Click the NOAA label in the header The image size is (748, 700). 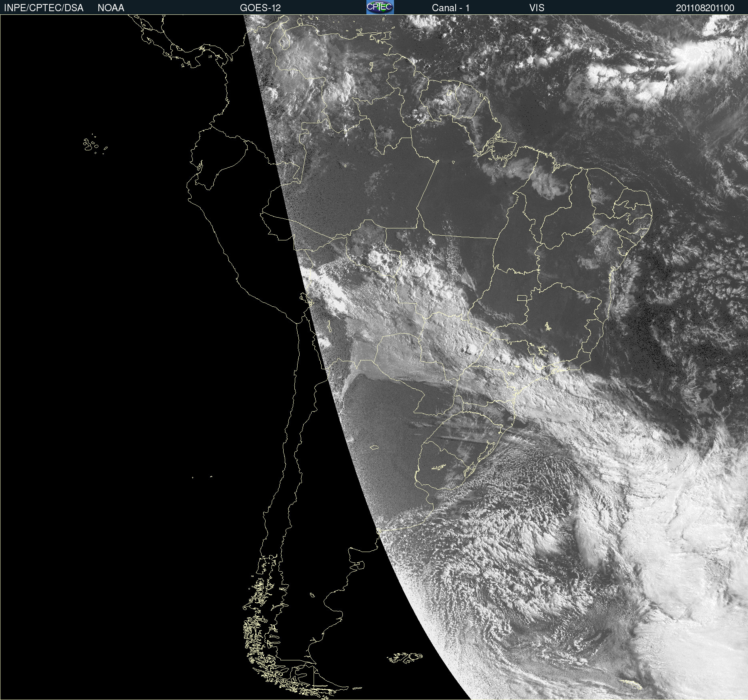[111, 8]
